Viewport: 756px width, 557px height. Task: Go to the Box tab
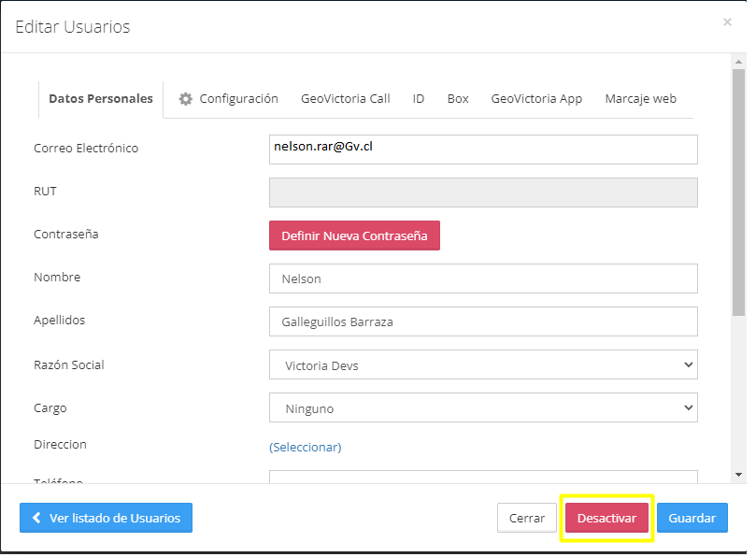pos(458,99)
